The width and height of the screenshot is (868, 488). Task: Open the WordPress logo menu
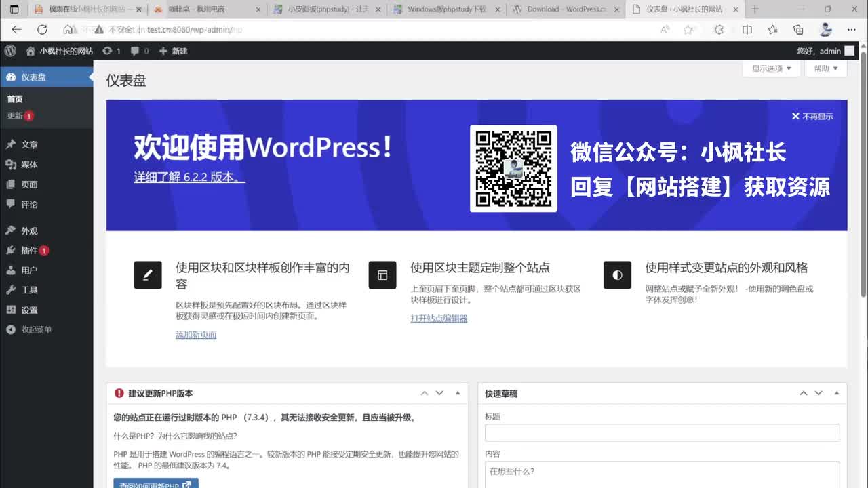coord(10,51)
